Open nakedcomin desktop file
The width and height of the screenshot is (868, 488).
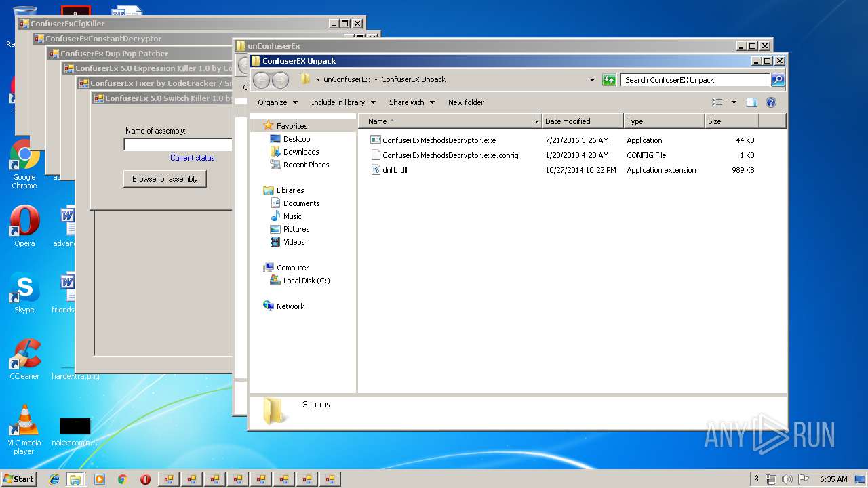tap(75, 432)
